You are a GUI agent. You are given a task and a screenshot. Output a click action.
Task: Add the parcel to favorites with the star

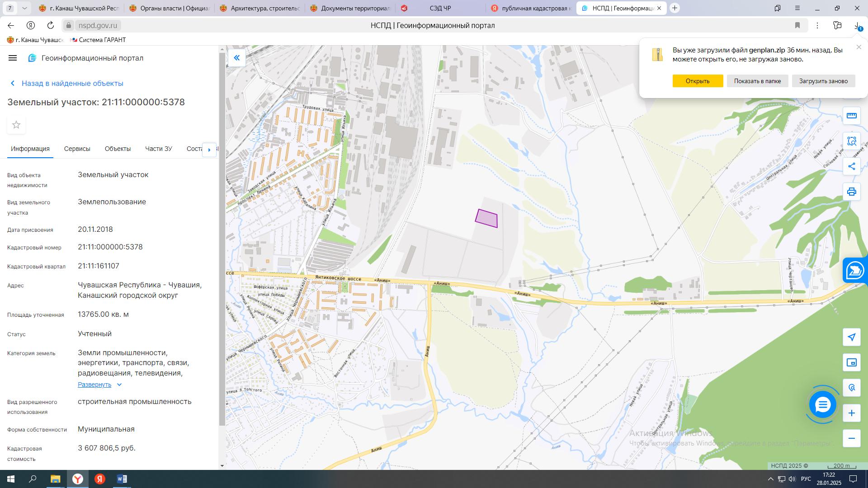[x=16, y=125]
